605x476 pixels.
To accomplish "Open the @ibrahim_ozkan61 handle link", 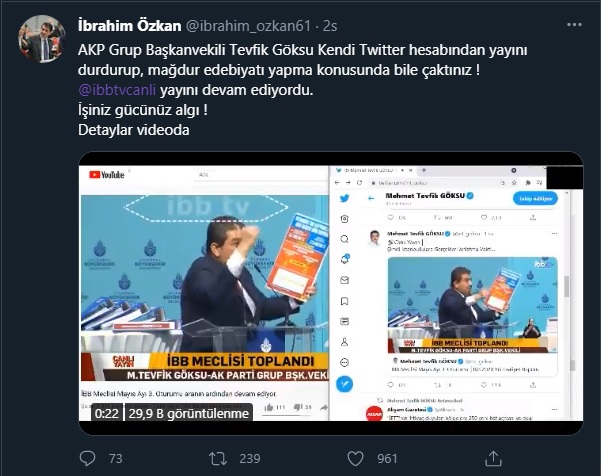I will coord(248,26).
